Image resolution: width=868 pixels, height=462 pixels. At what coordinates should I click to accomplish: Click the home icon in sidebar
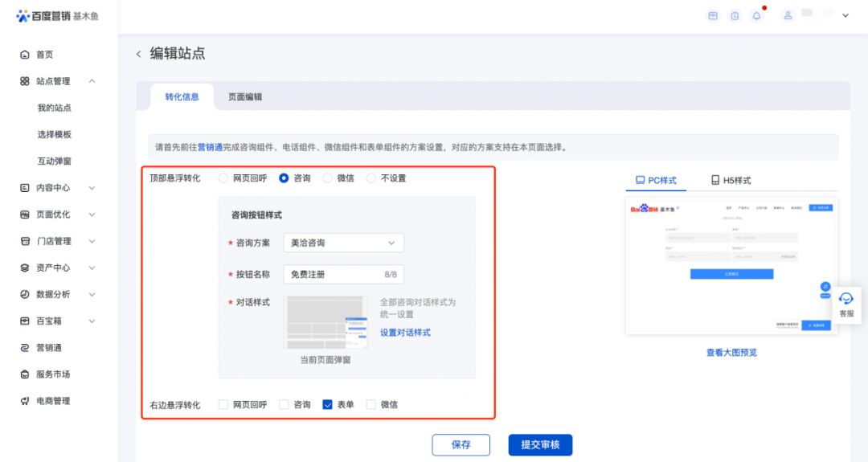point(24,55)
